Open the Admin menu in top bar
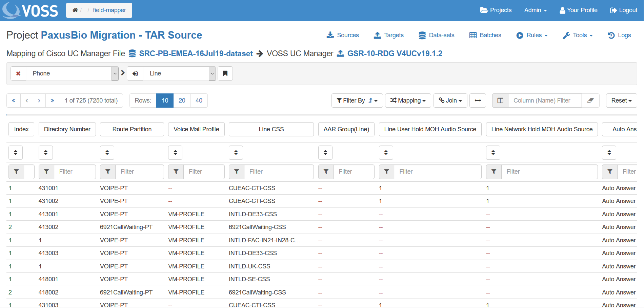The height and width of the screenshot is (308, 644). (535, 10)
